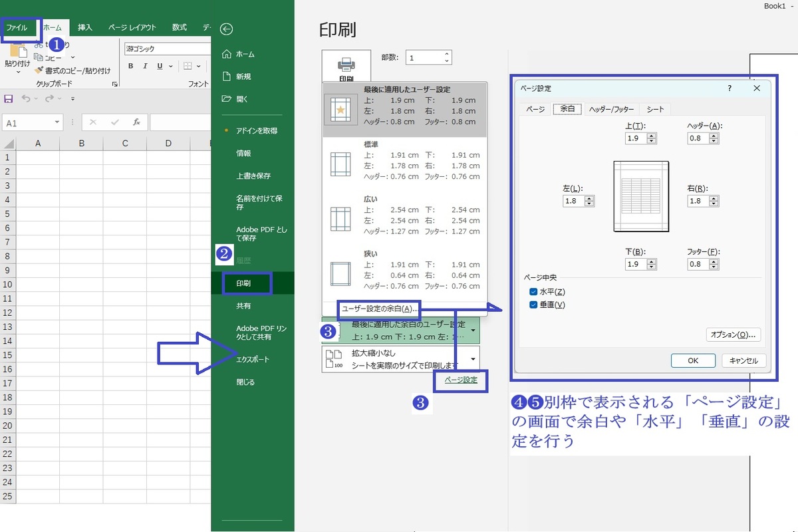Increase the 上(T) margin with up spinner
The image size is (798, 532).
tap(651, 136)
